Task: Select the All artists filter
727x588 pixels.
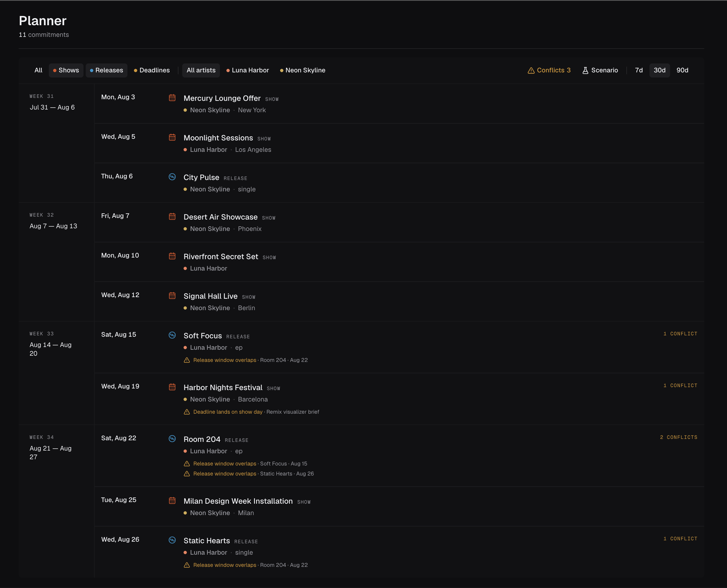Action: pyautogui.click(x=201, y=70)
